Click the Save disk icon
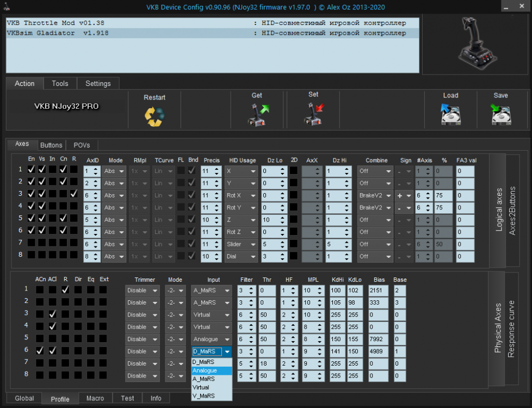This screenshot has width=532, height=408. [501, 115]
